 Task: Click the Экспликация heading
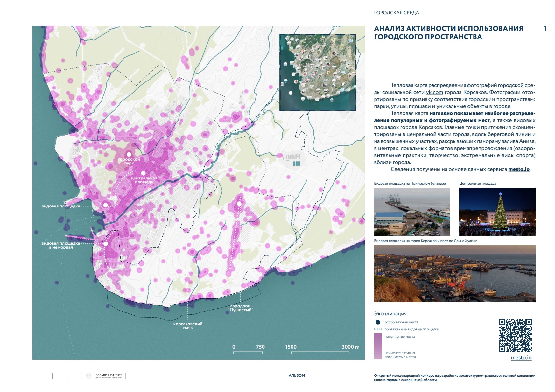(390, 313)
